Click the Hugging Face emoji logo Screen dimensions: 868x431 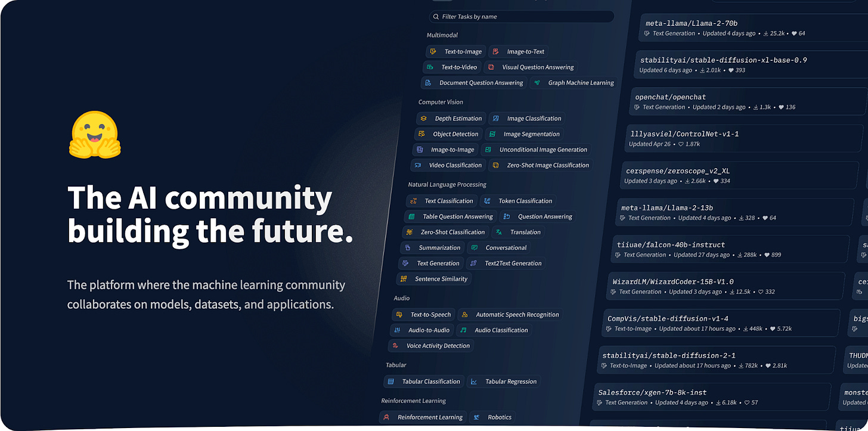coord(95,135)
